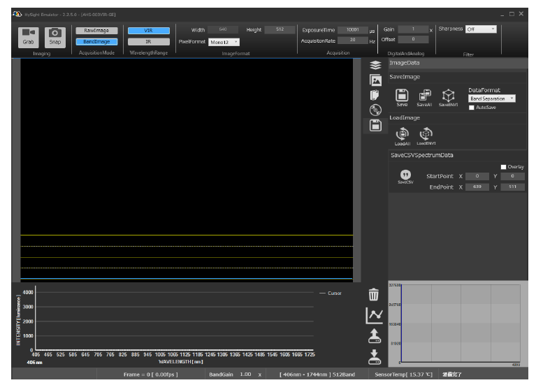Enable the AutoSave checkbox
The image size is (543, 392).
pyautogui.click(x=471, y=108)
